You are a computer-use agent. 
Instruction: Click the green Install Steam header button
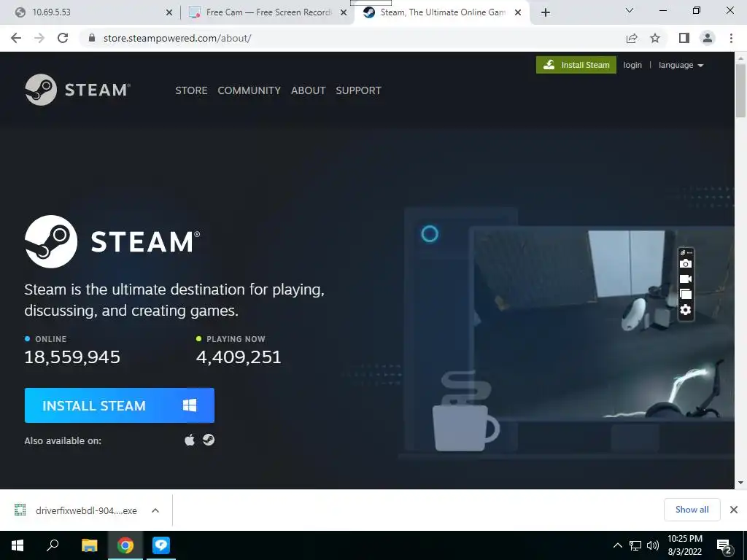[x=576, y=65]
